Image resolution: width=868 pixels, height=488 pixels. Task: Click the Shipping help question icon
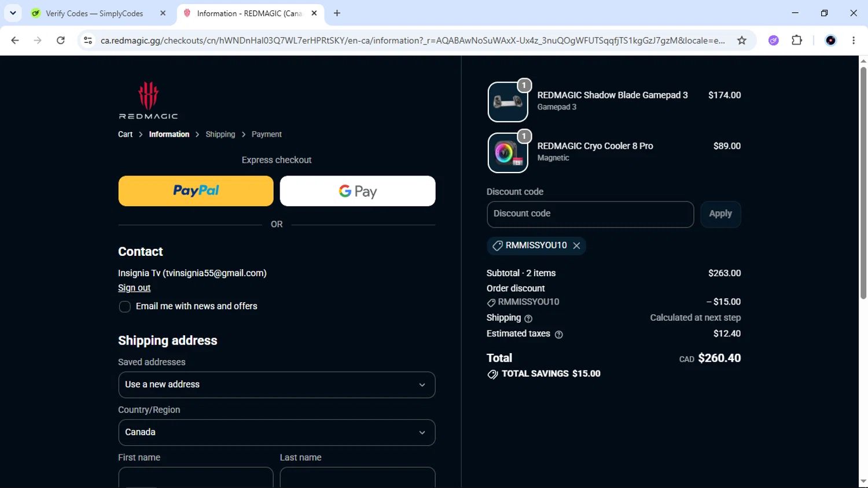(x=528, y=318)
